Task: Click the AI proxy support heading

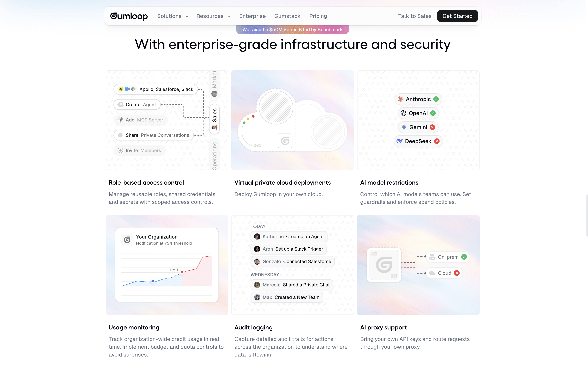Action: (383, 327)
